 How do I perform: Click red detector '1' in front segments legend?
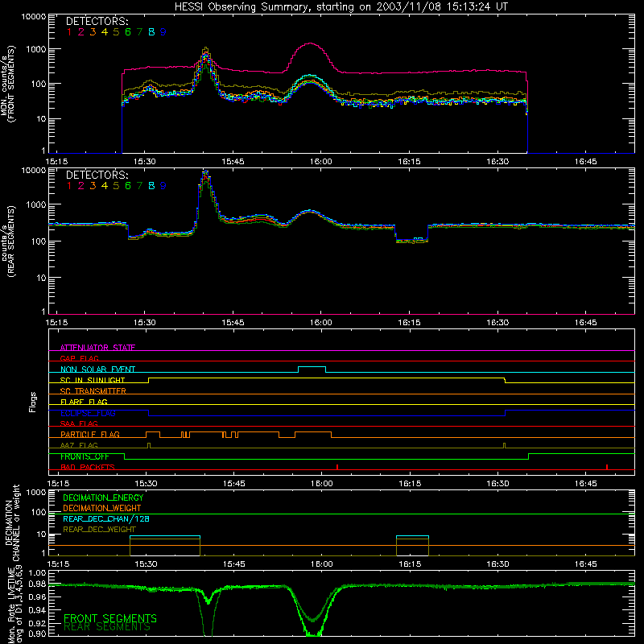click(69, 32)
